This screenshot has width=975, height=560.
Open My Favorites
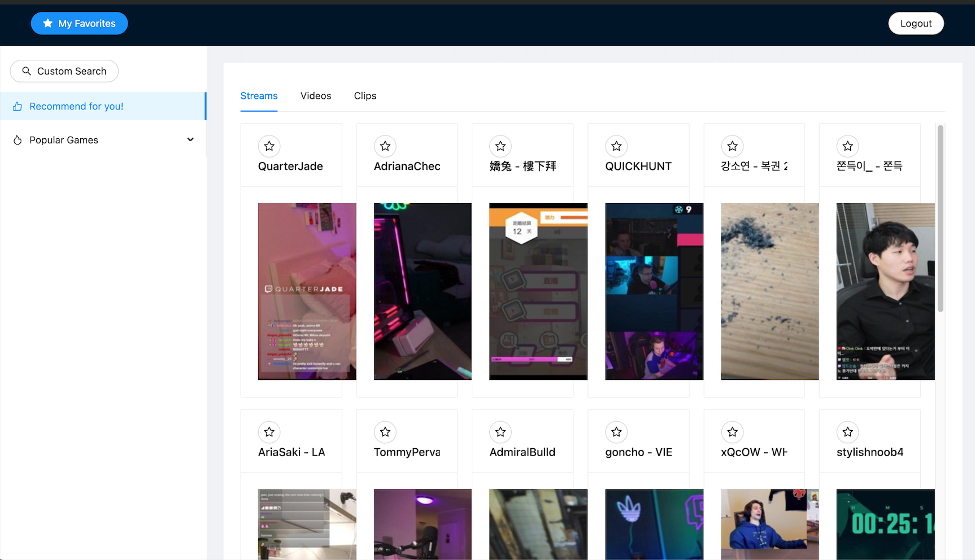tap(79, 23)
